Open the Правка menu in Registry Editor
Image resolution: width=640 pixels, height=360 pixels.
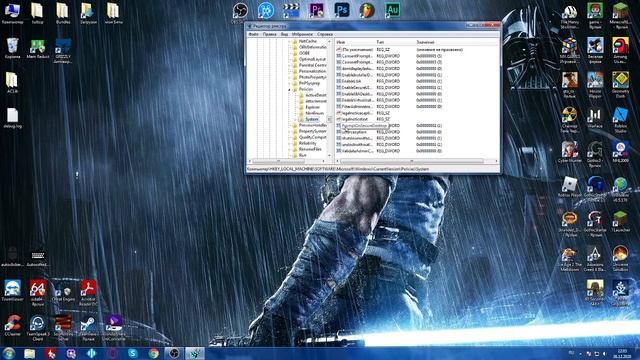pyautogui.click(x=269, y=34)
